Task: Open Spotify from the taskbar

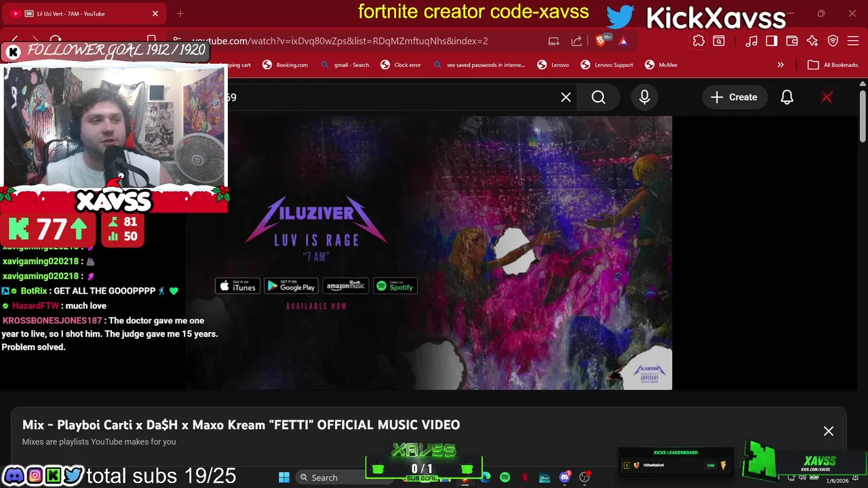Action: pos(505,477)
